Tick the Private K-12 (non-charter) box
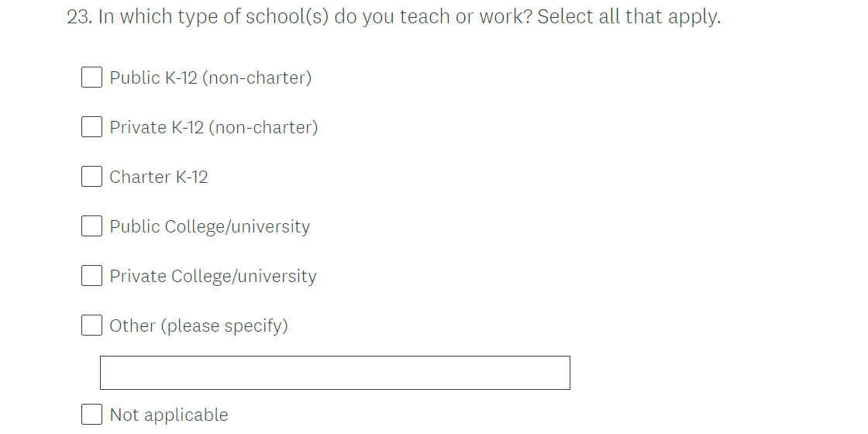868x434 pixels. click(91, 127)
